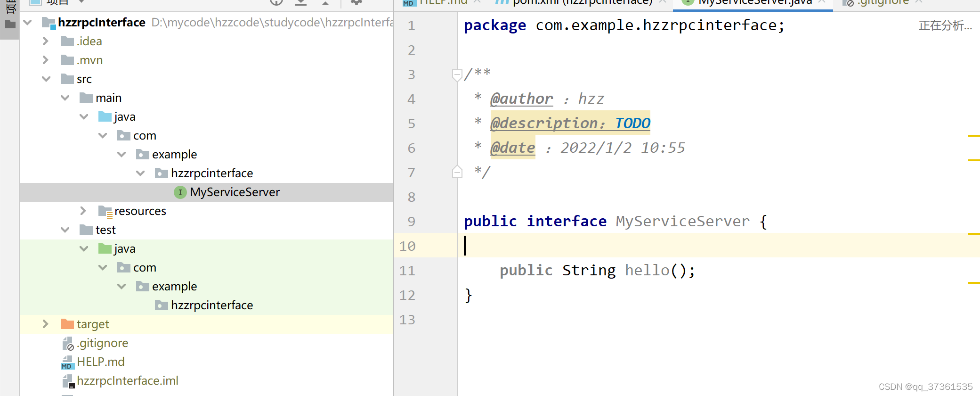The height and width of the screenshot is (396, 980).
Task: Click the hello() method name in code
Action: (x=647, y=270)
